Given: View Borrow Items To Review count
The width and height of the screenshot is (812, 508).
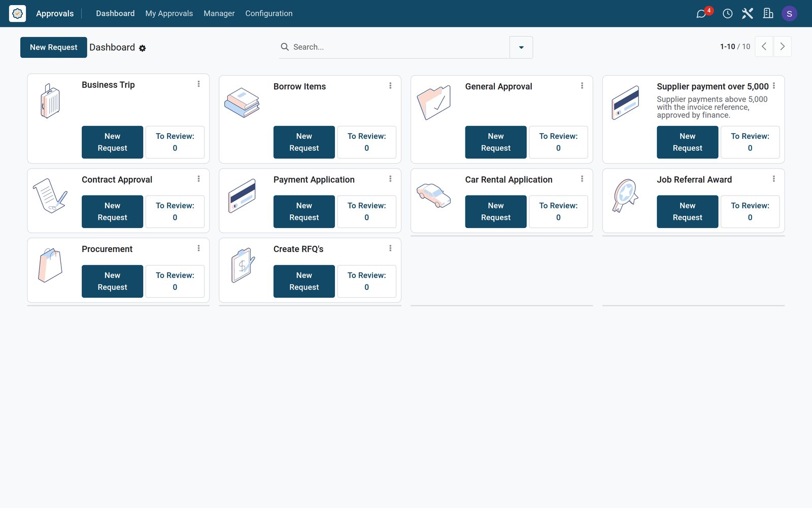Looking at the screenshot, I should 367,142.
